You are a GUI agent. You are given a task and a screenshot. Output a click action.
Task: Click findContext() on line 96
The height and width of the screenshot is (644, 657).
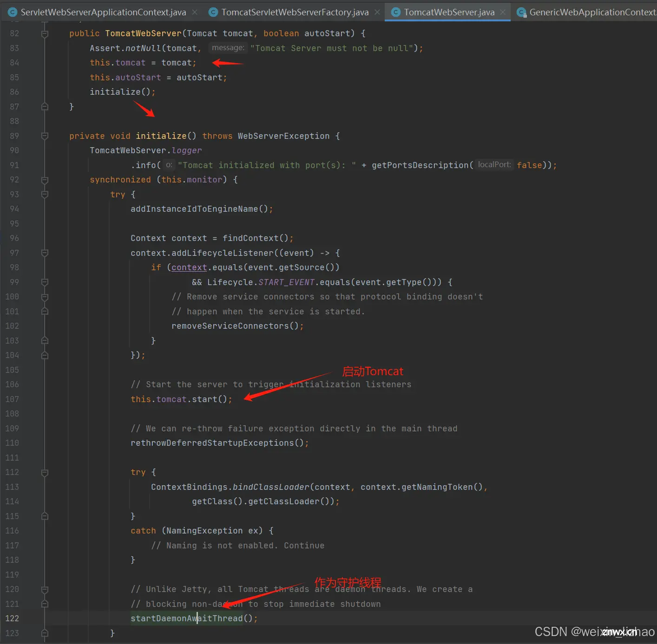click(255, 238)
